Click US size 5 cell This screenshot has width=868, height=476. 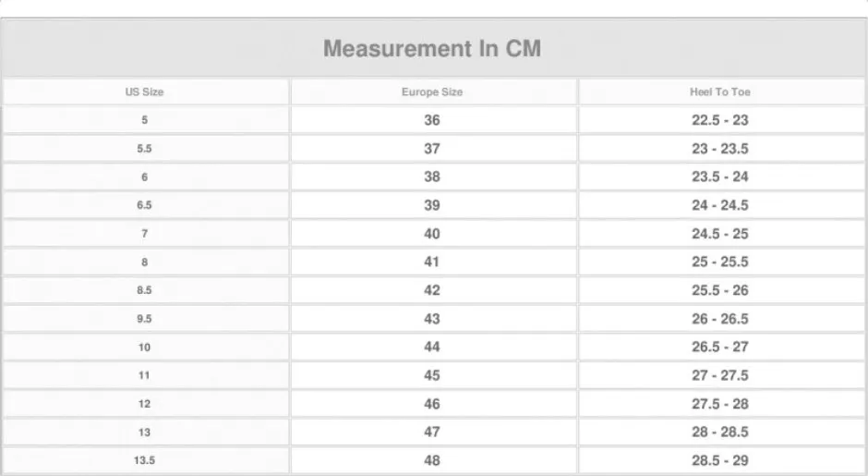(145, 120)
